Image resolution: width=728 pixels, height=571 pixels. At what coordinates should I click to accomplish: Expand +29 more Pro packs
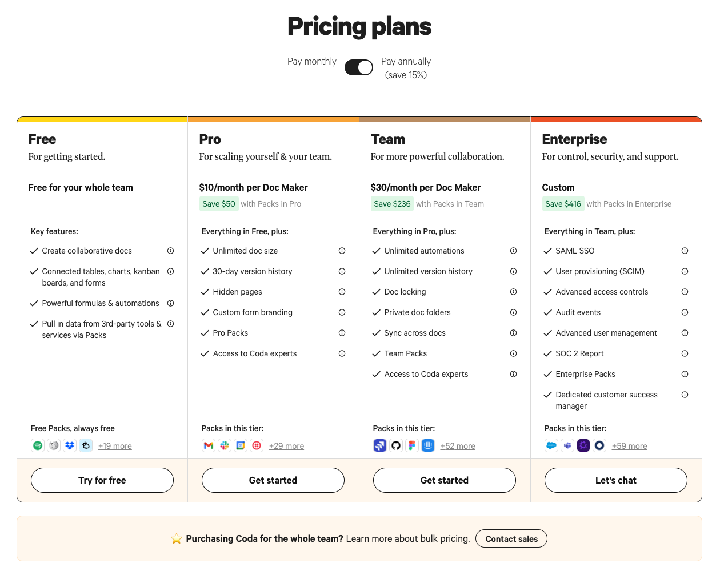coord(286,446)
